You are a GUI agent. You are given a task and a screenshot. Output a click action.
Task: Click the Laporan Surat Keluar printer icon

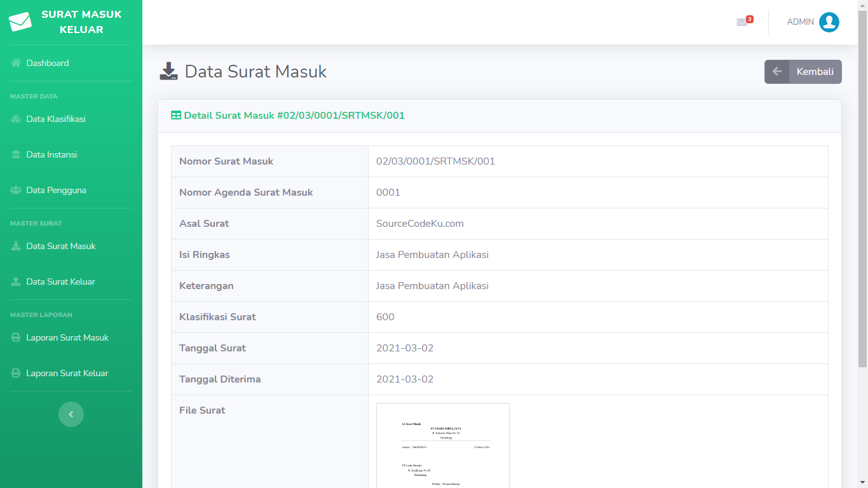[x=16, y=373]
